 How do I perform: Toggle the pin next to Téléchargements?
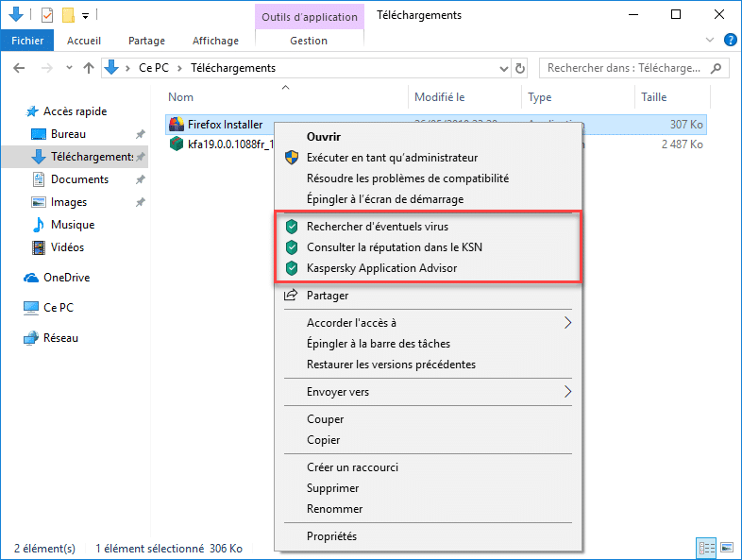click(x=140, y=157)
